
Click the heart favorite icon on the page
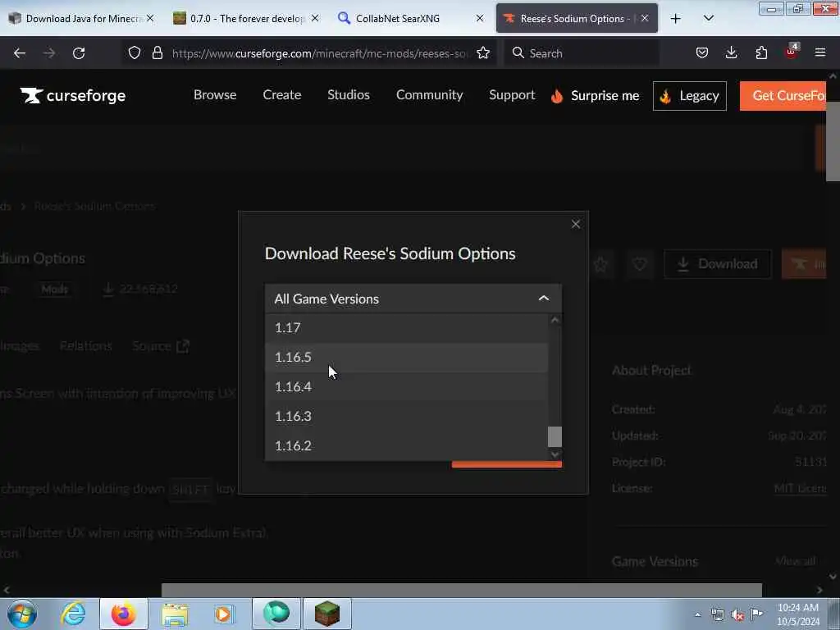tap(640, 264)
